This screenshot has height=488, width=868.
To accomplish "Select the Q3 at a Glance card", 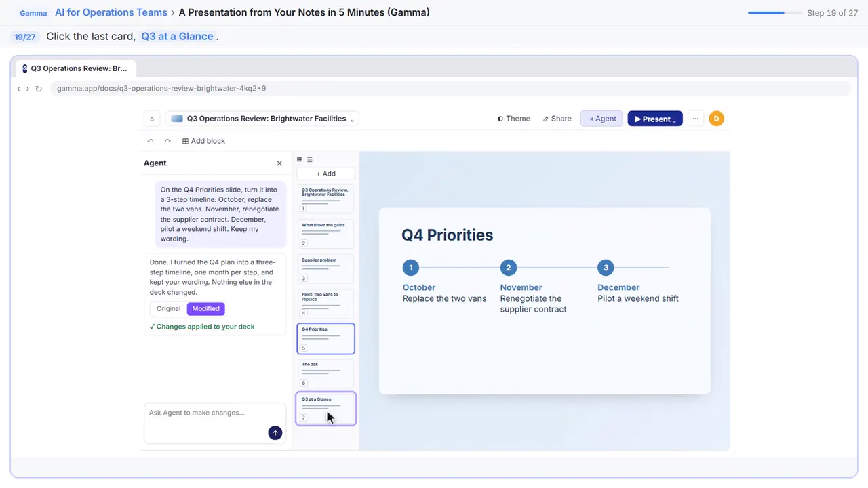I will (x=325, y=409).
